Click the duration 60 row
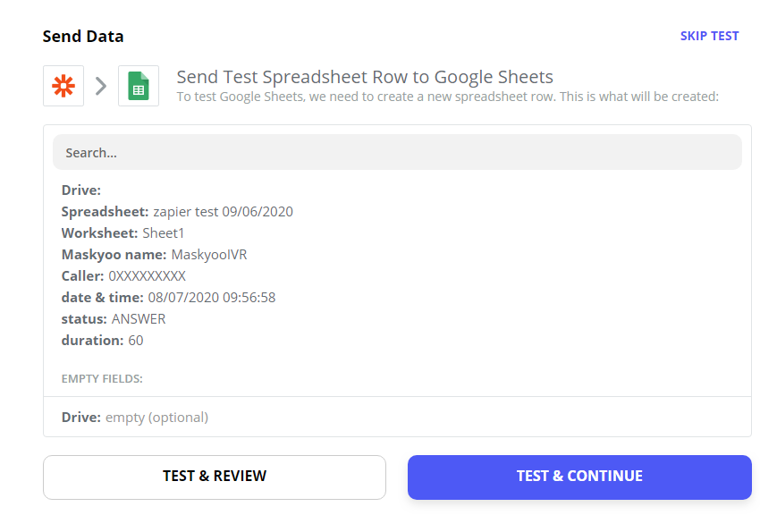The width and height of the screenshot is (760, 532). coord(102,340)
